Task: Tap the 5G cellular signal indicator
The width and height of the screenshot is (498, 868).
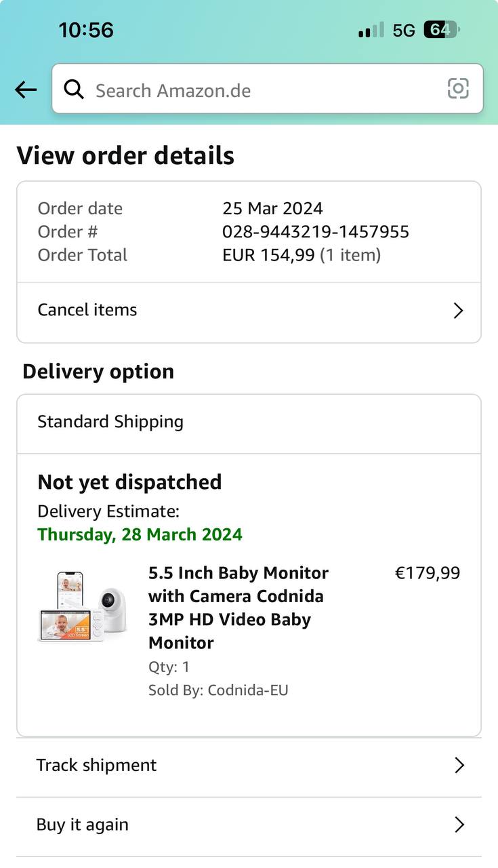Action: coord(403,31)
